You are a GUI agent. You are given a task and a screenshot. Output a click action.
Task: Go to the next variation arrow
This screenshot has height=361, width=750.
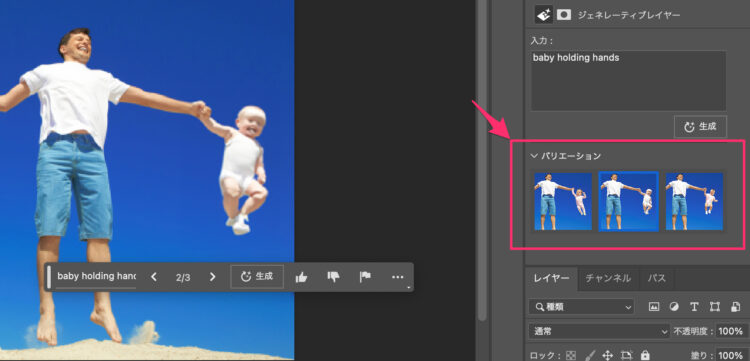(x=213, y=277)
